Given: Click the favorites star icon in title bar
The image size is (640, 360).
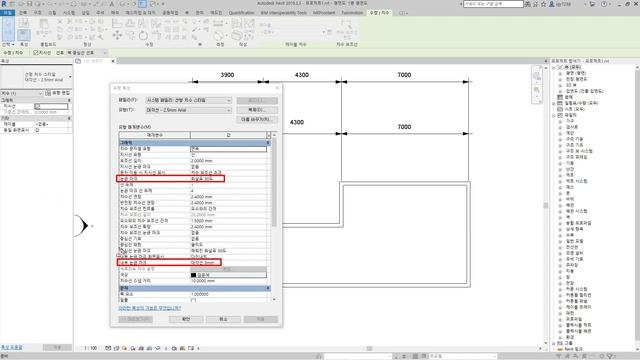Looking at the screenshot, I should point(543,4).
